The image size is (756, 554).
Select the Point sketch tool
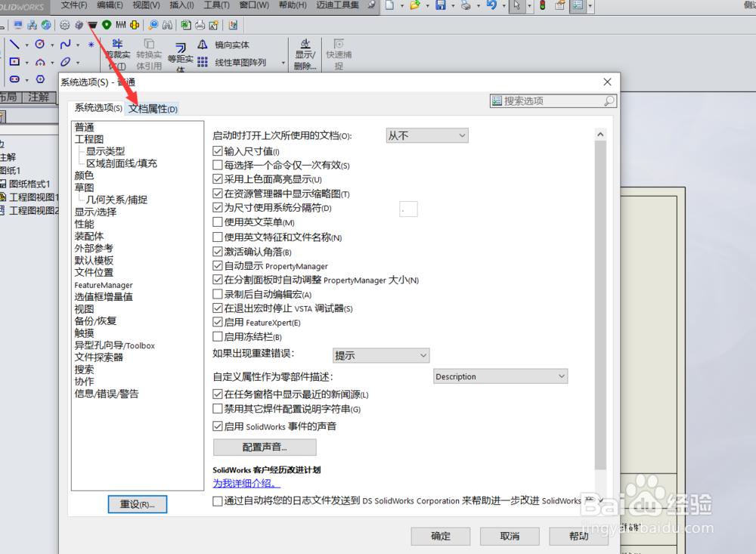(x=91, y=45)
